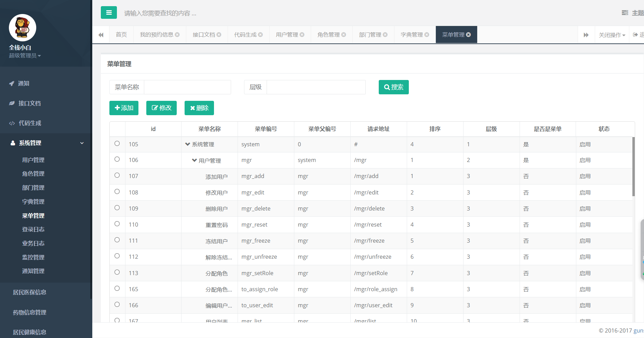Click the 主题 theme icon
Screen dimensions: 644x338
[x=625, y=13]
